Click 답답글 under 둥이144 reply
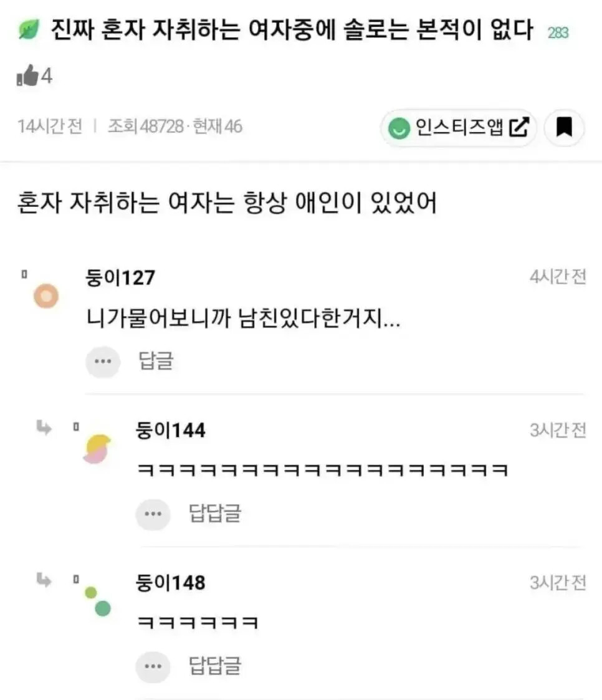 214,514
